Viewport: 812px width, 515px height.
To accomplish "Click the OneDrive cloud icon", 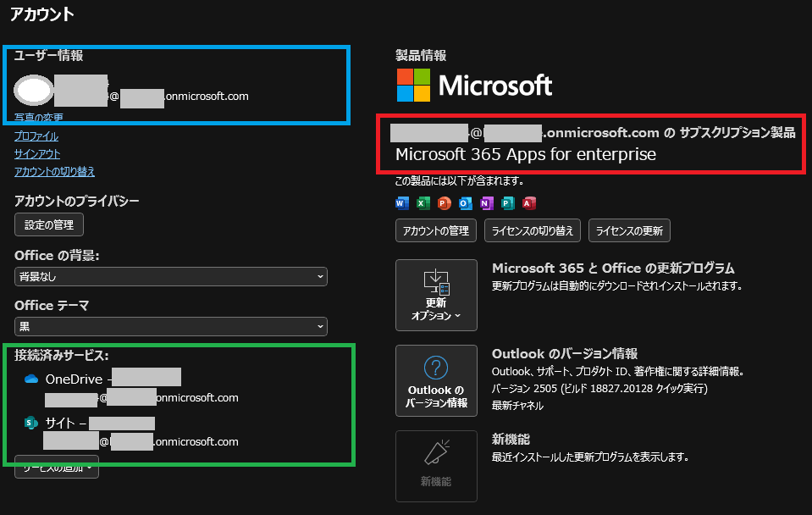I will [x=31, y=379].
